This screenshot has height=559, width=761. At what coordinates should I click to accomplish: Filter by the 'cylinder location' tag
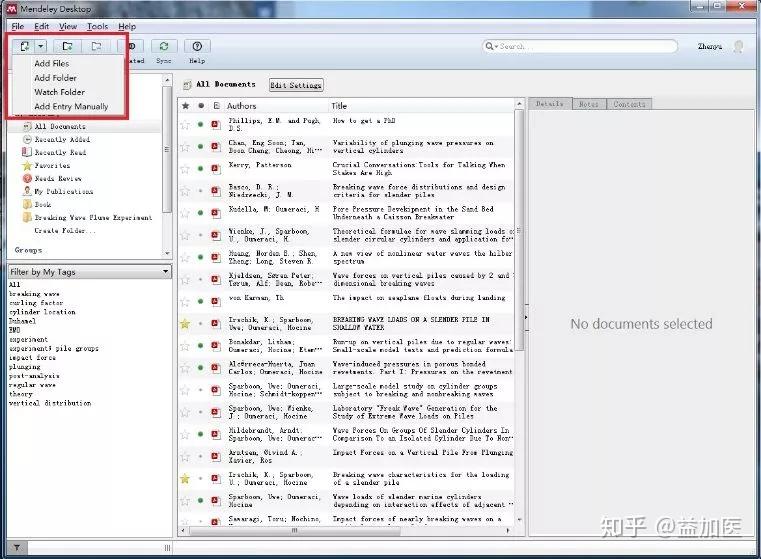(42, 312)
